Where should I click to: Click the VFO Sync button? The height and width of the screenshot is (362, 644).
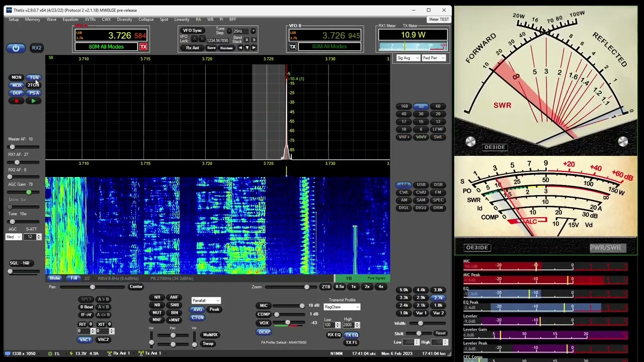(x=192, y=31)
